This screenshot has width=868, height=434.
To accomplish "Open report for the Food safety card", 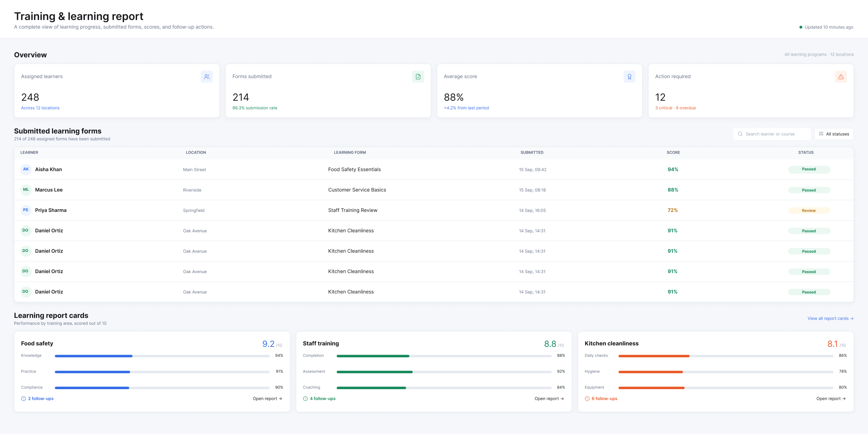I will (x=267, y=399).
